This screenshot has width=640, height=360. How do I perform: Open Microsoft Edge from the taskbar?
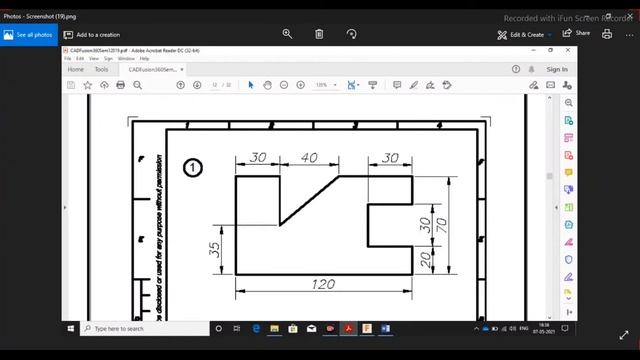click(x=256, y=329)
